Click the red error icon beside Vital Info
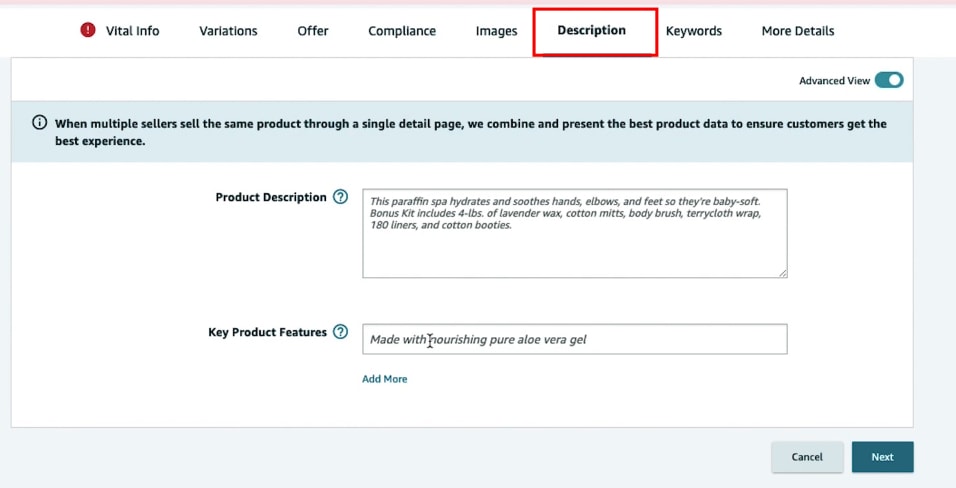Viewport: 956px width, 488px height. click(88, 30)
